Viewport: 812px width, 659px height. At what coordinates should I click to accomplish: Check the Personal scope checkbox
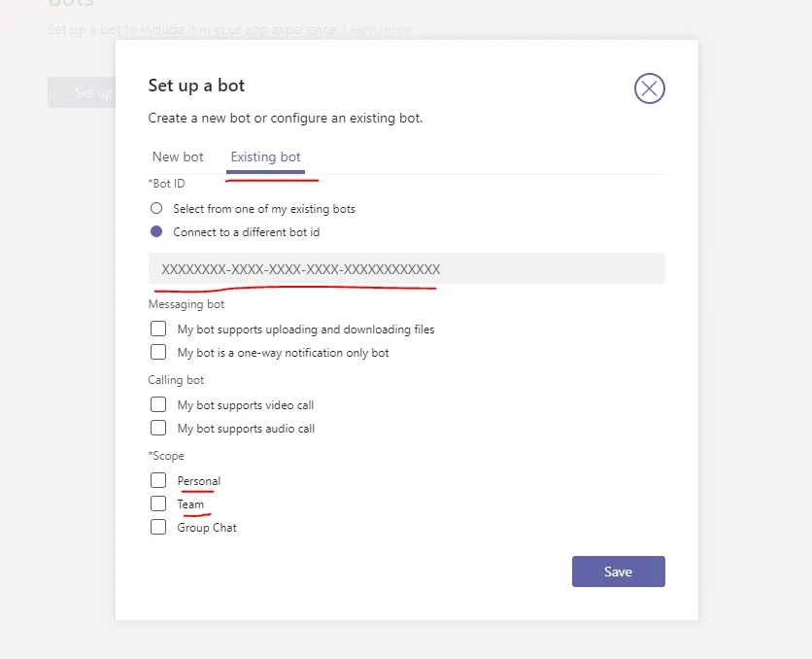[x=158, y=481]
